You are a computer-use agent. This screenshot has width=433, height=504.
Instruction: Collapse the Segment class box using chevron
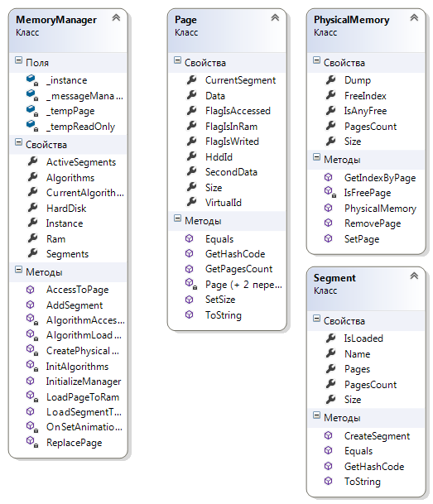click(414, 276)
